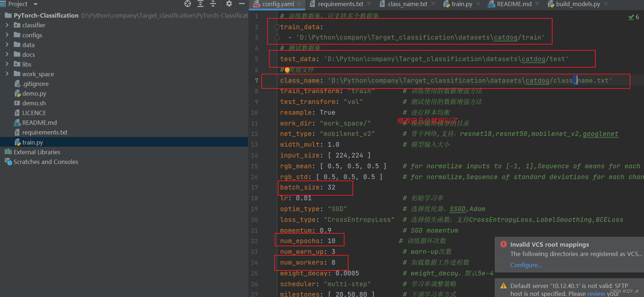Click the resample: True line
Viewport: 644px width, 297px height.
(x=308, y=113)
